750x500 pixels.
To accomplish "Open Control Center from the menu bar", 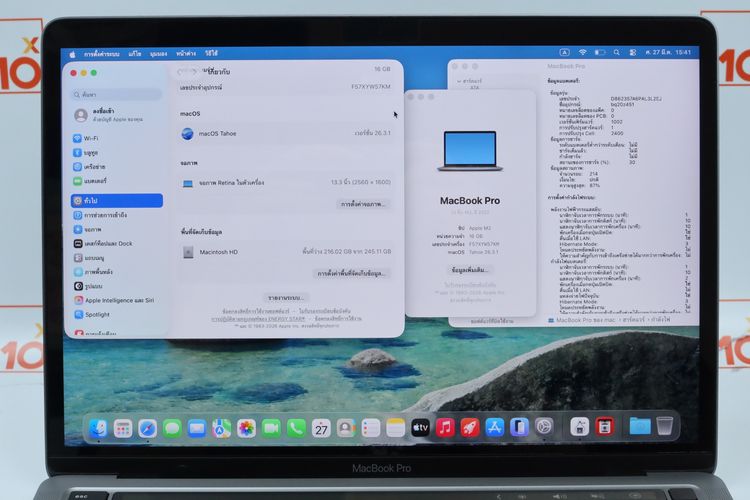I will click(633, 52).
